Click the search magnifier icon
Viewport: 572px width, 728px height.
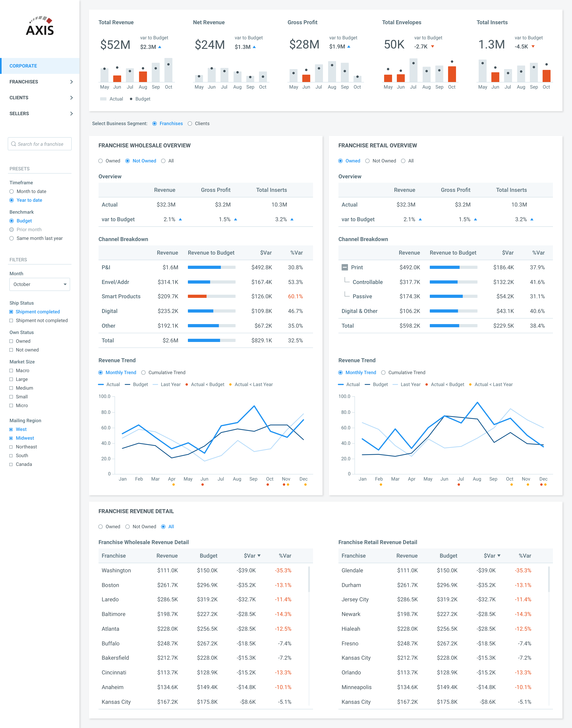13,144
